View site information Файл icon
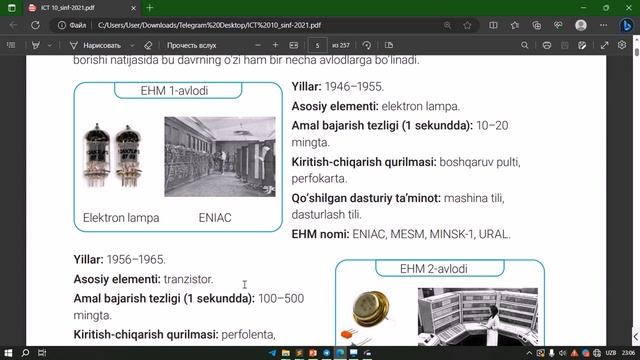This screenshot has height=360, width=640. pos(72,25)
